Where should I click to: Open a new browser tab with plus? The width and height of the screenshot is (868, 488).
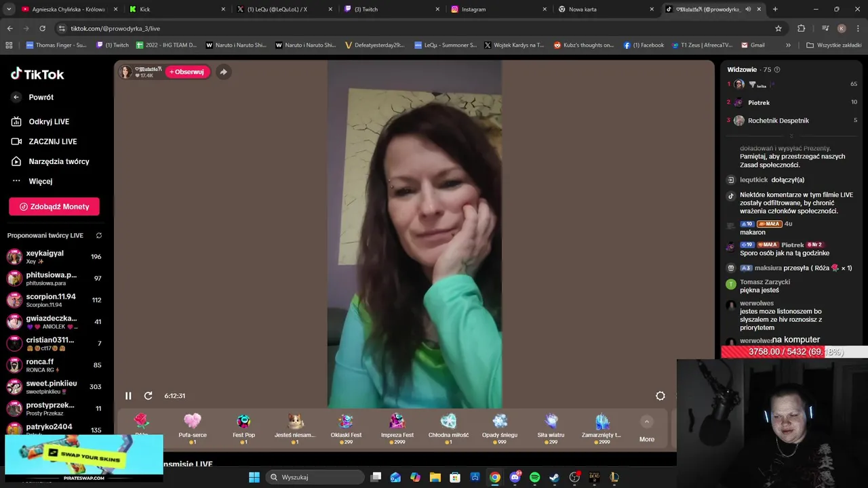[x=775, y=9]
